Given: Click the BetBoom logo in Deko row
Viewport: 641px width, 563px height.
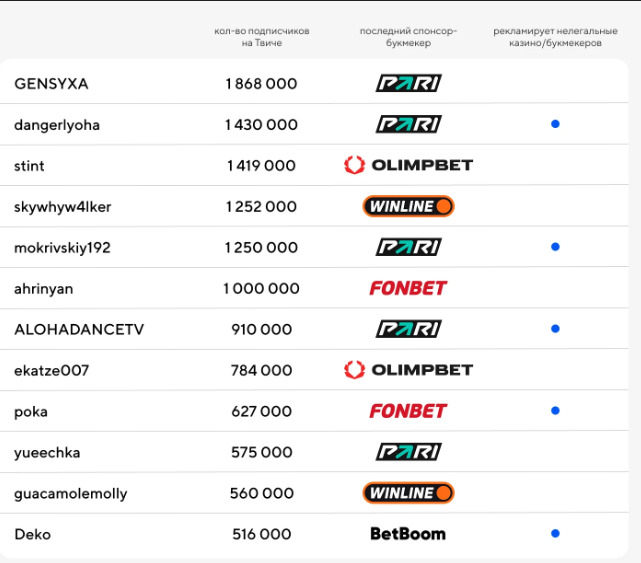Looking at the screenshot, I should coord(408,534).
